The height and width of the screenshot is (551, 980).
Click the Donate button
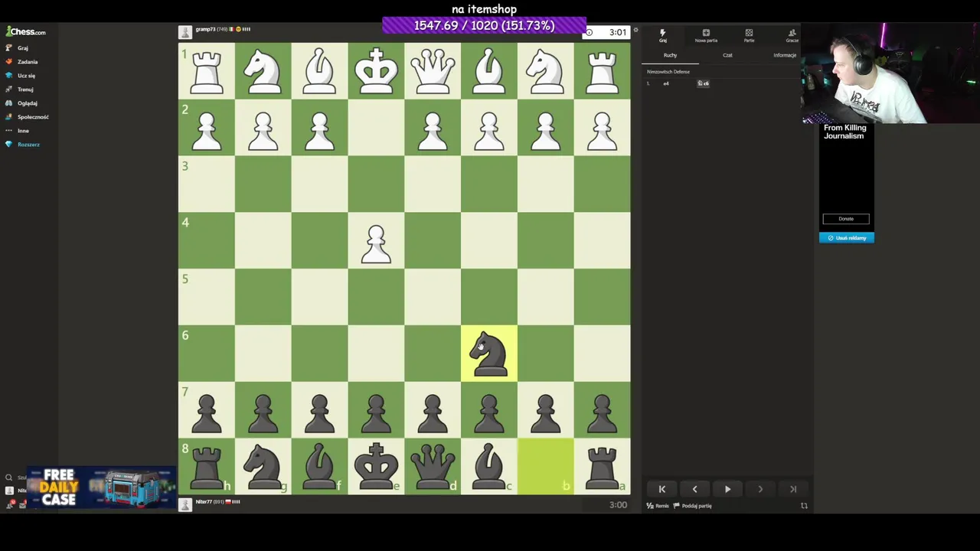(x=846, y=219)
